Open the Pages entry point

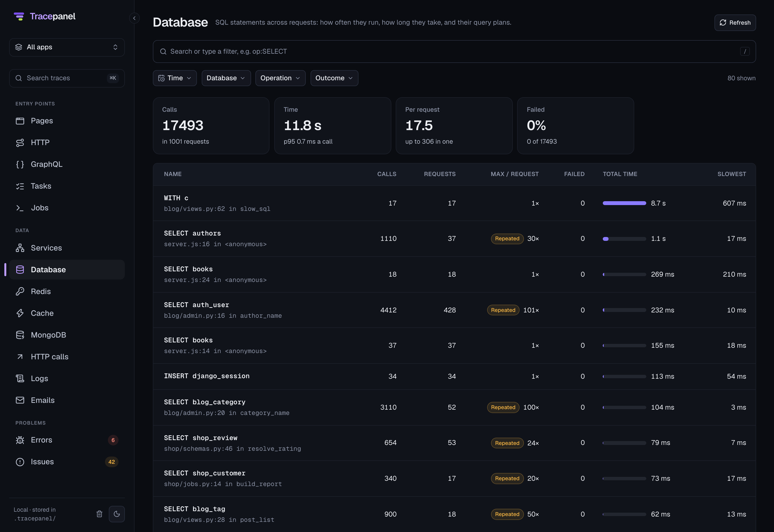point(67,121)
